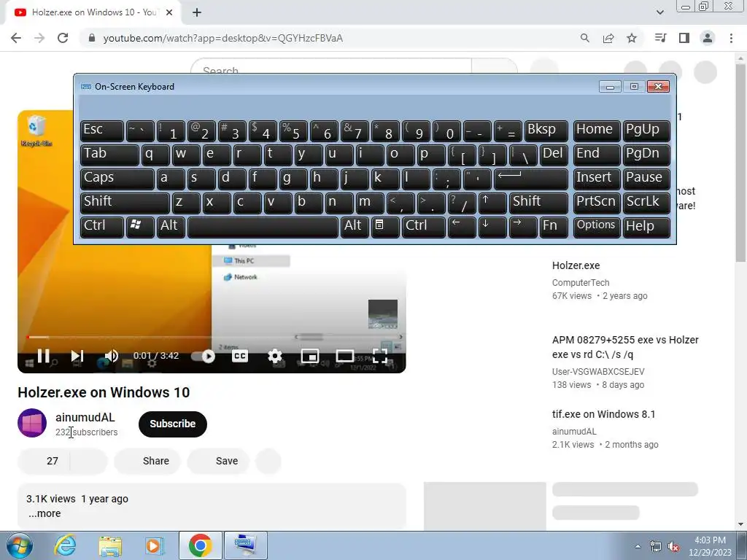Toggle the left Shift key
747x560 pixels.
pos(125,203)
